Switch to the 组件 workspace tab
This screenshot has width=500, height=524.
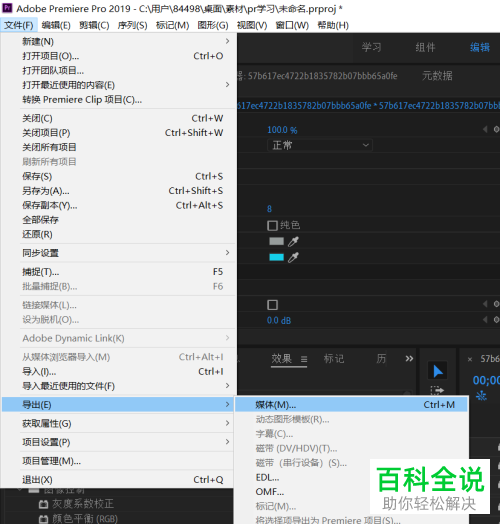coord(425,47)
